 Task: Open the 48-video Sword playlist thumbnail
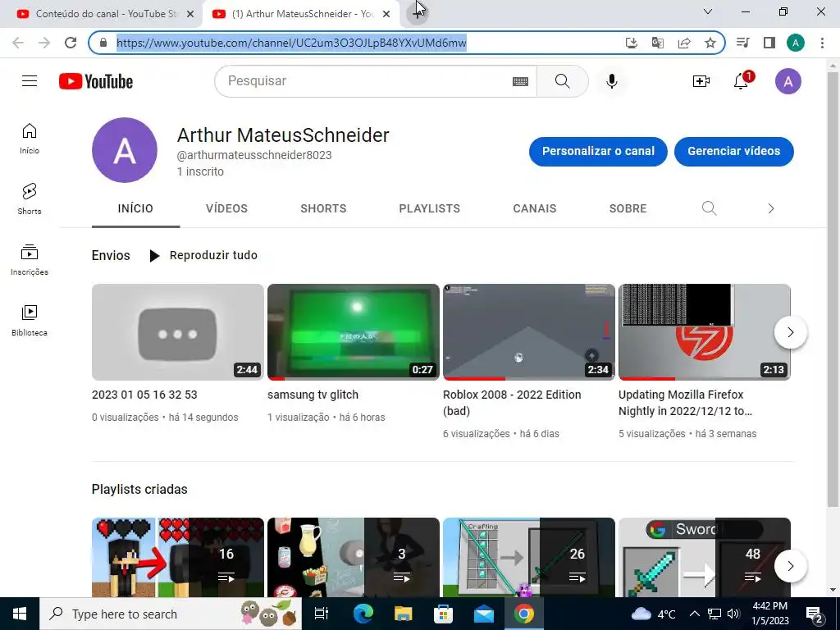(x=704, y=557)
